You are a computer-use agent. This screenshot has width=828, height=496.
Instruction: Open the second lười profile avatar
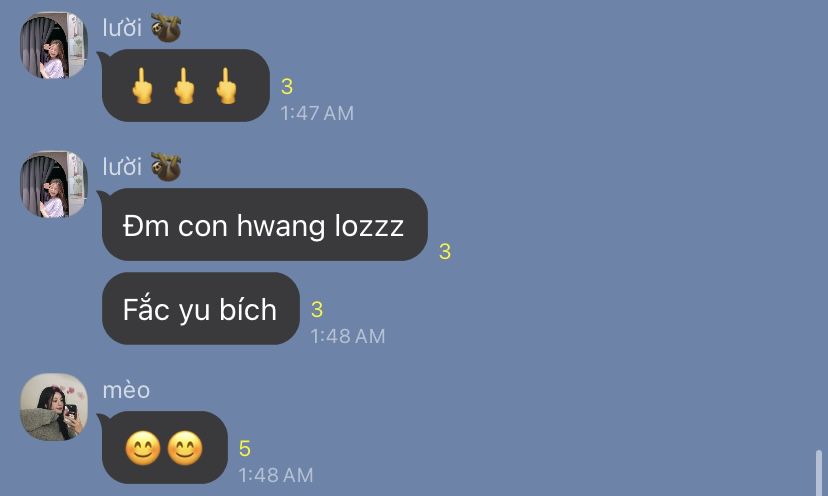[54, 184]
